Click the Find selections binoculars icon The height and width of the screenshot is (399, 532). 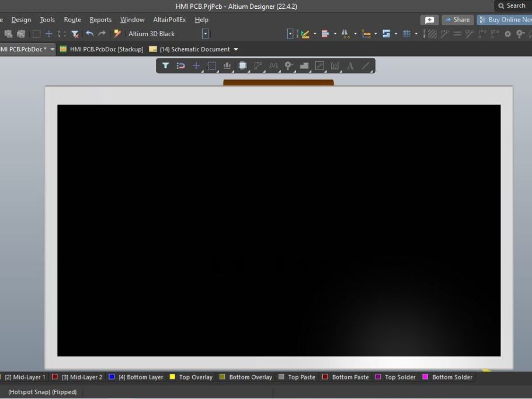[x=345, y=33]
